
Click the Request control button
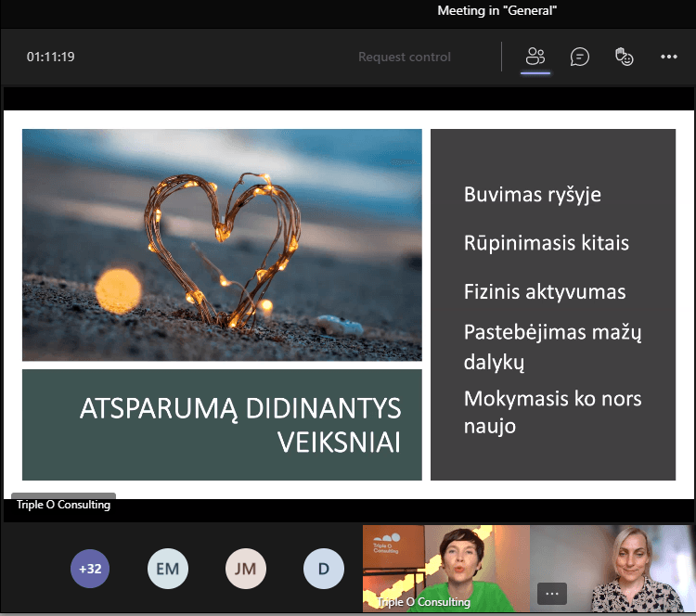click(405, 57)
